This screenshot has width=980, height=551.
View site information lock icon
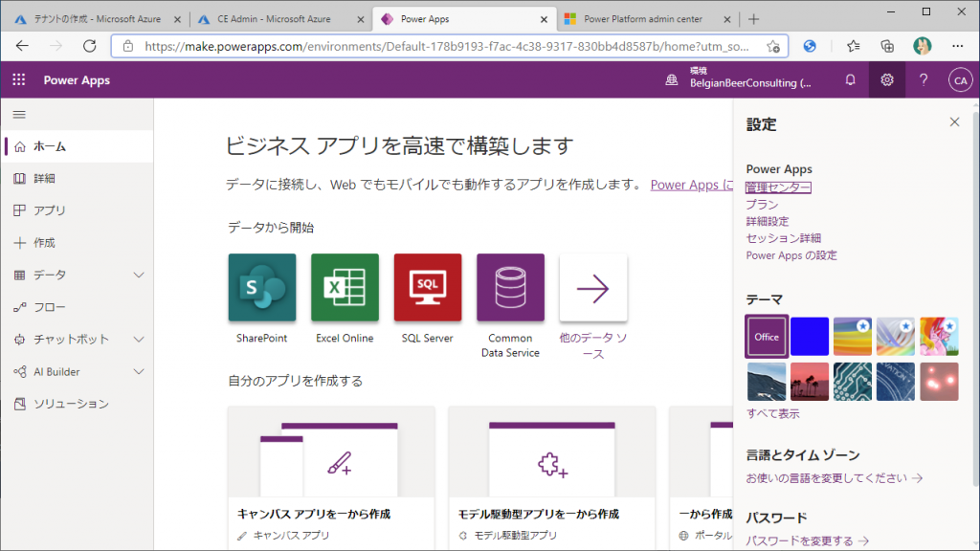128,46
